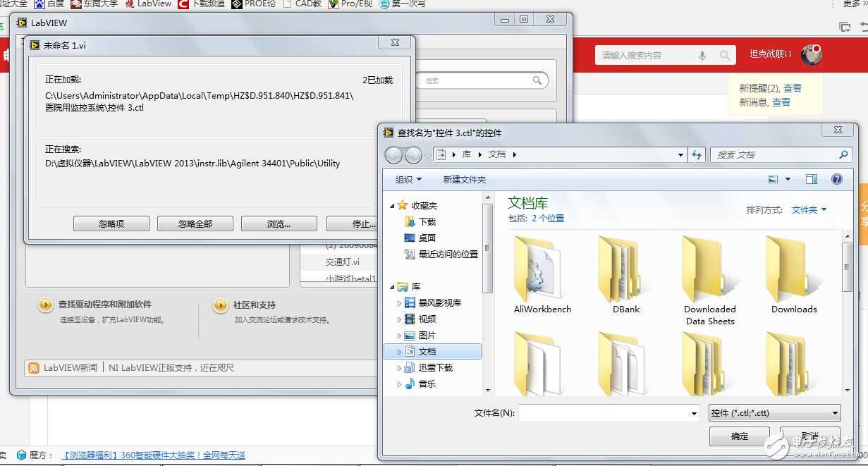Click 新建文件夹 in the toolbar
The height and width of the screenshot is (466, 868).
464,179
